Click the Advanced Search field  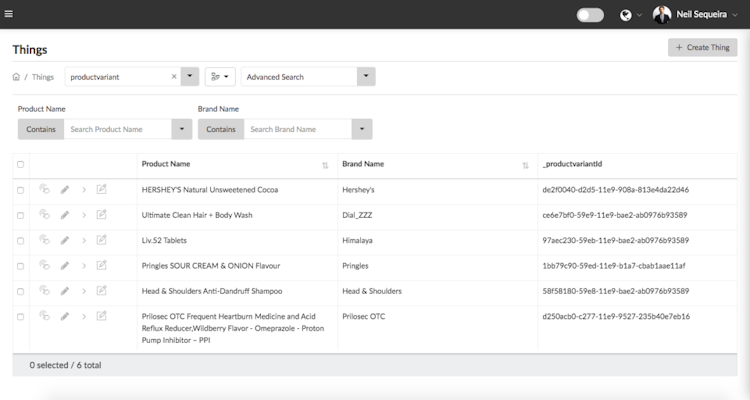[x=299, y=77]
